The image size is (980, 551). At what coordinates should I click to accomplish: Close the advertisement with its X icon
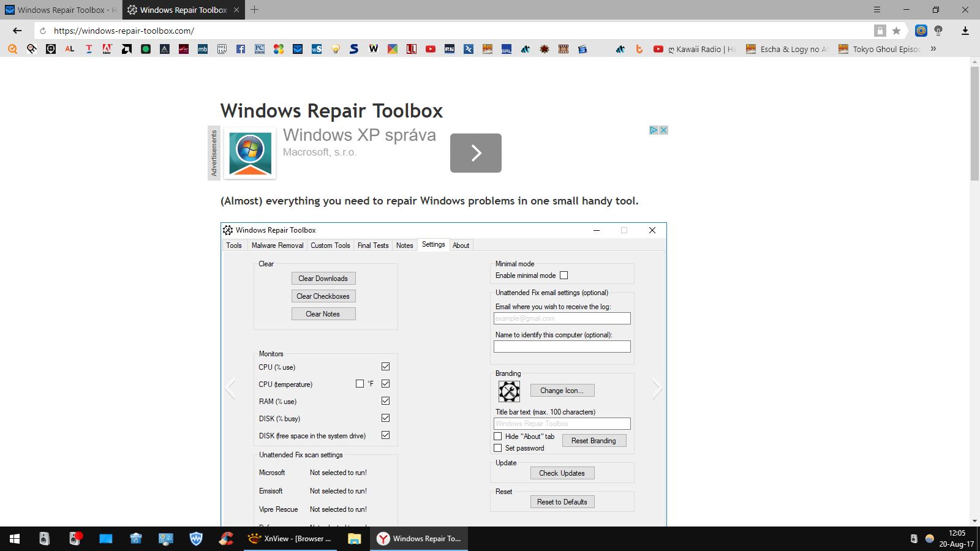click(663, 130)
